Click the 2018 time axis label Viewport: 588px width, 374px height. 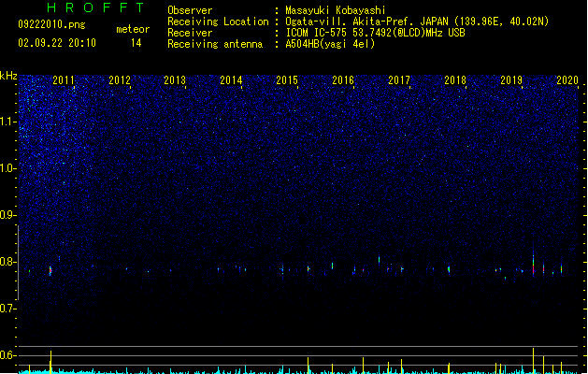pos(455,80)
